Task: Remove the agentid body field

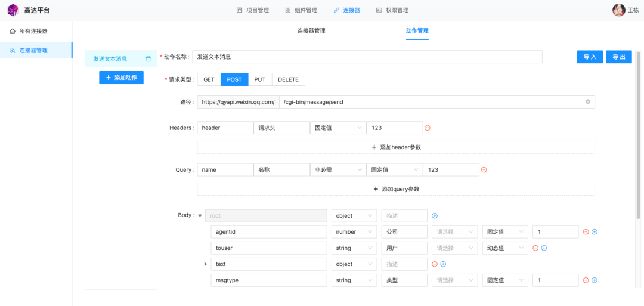Action: 586,231
